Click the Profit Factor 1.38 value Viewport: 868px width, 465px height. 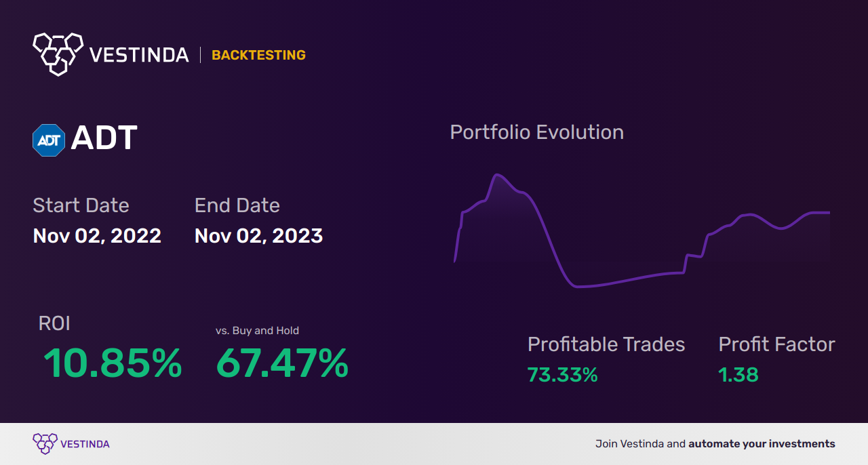pos(738,375)
